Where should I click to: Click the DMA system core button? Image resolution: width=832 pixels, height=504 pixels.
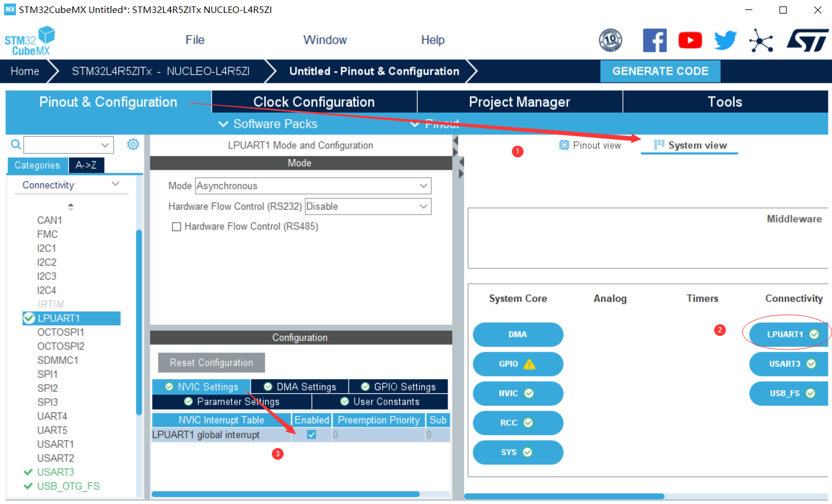pyautogui.click(x=518, y=334)
